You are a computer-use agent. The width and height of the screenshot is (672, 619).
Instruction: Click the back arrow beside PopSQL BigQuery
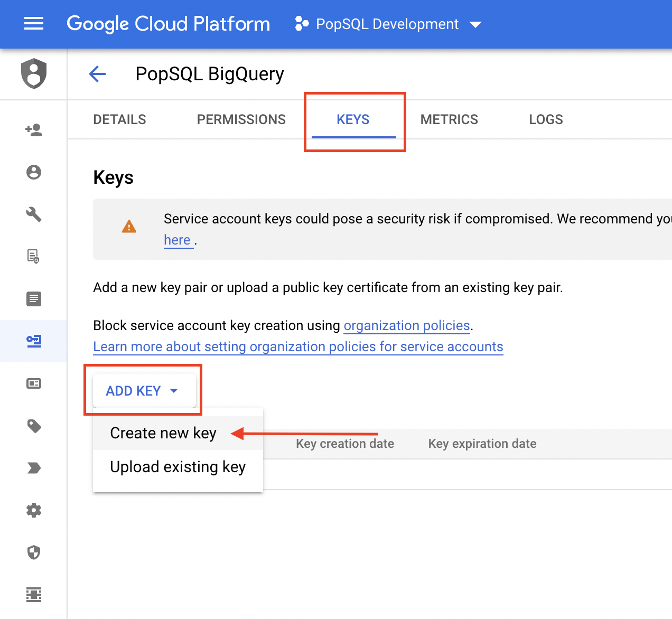coord(98,74)
